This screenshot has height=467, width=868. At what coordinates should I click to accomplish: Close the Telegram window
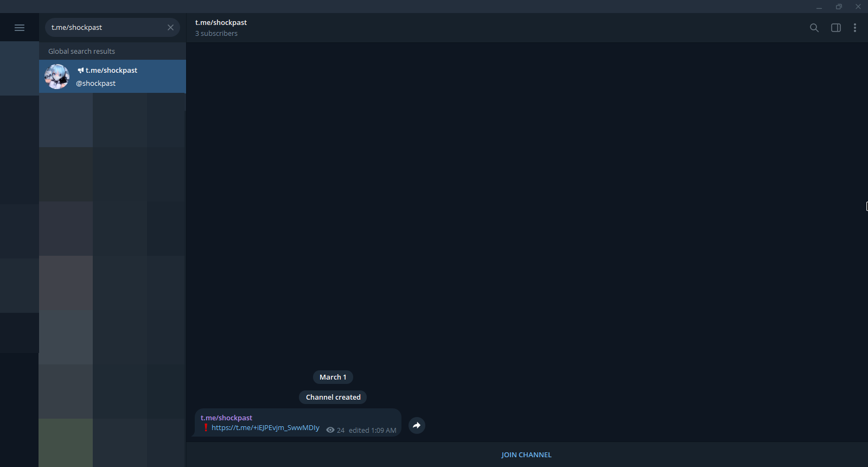click(x=858, y=7)
